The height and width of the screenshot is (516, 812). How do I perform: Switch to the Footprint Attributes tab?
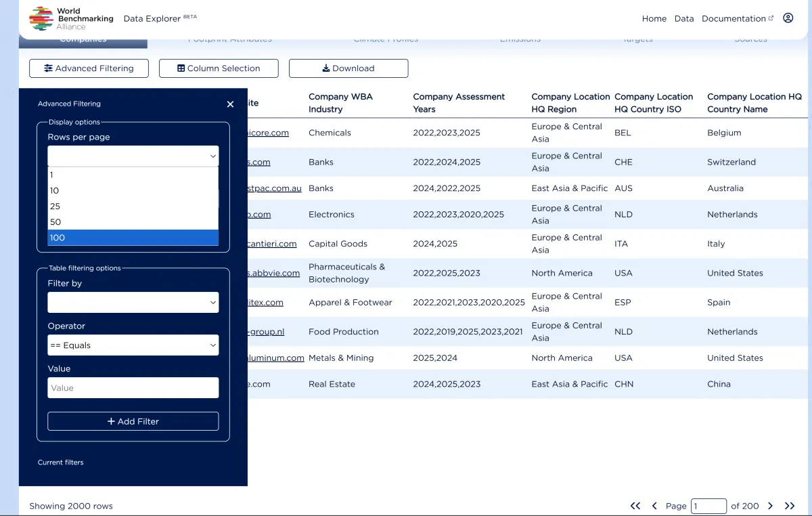(230, 41)
